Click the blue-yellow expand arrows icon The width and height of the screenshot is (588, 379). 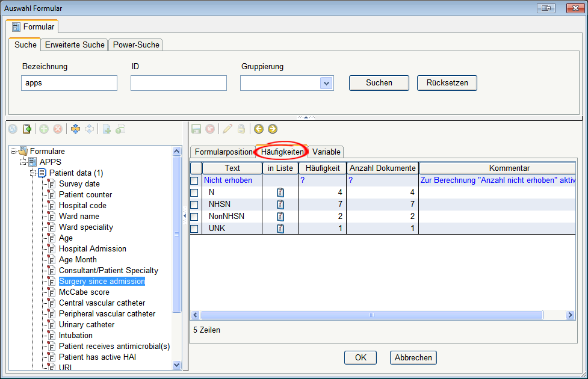pyautogui.click(x=75, y=129)
